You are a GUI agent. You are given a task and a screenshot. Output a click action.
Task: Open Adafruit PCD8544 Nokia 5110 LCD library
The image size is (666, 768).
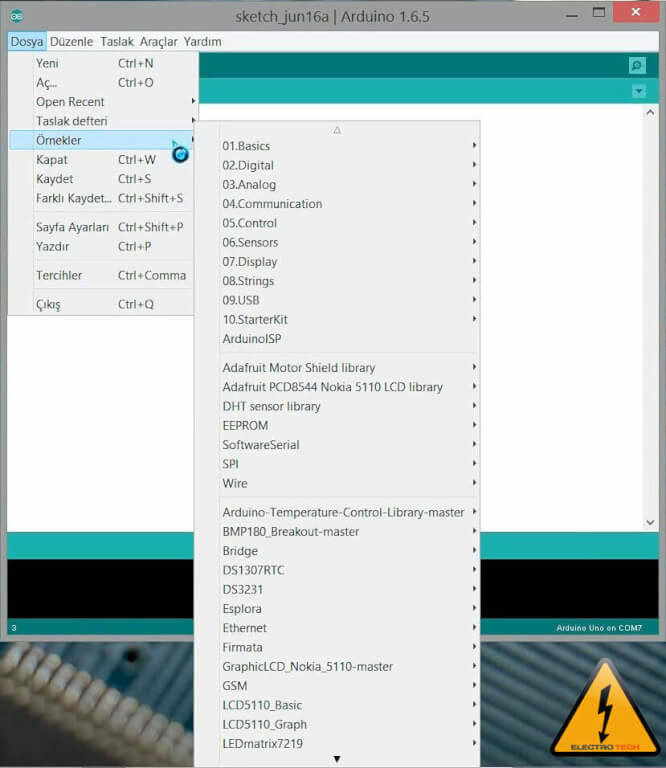pos(337,387)
